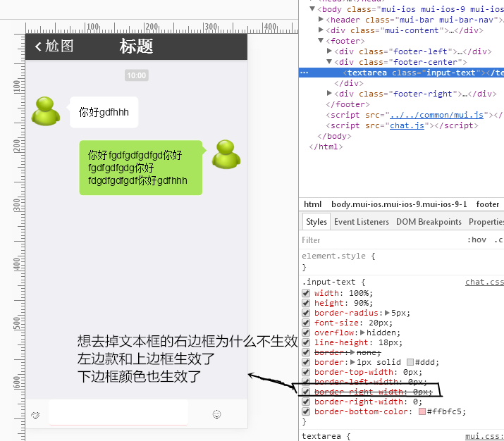The width and height of the screenshot is (504, 441).
Task: Click the back arrow in chat header
Action: click(38, 46)
